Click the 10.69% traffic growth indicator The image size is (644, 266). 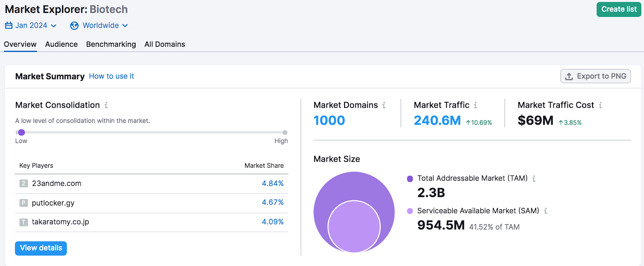479,123
